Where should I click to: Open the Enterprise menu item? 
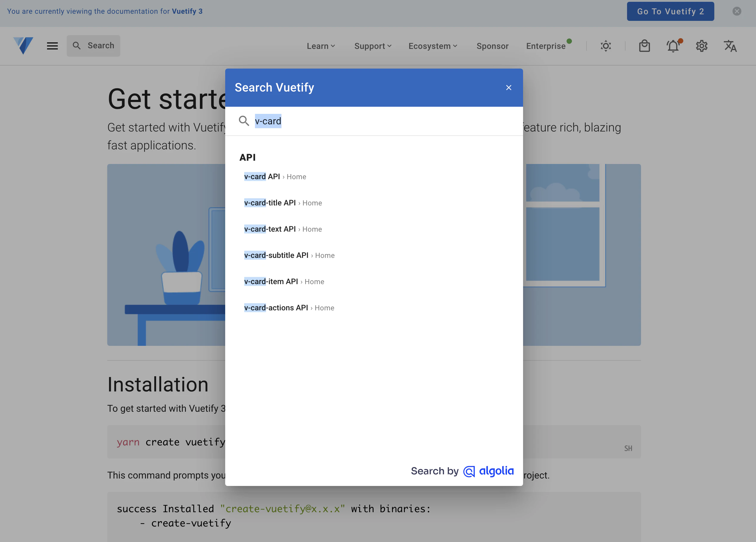[546, 46]
